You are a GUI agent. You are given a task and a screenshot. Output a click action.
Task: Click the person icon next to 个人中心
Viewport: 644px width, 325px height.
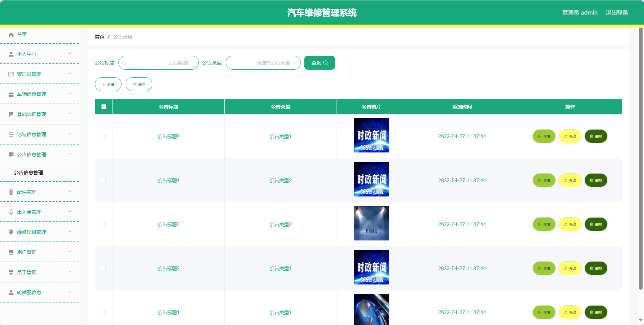coord(11,54)
